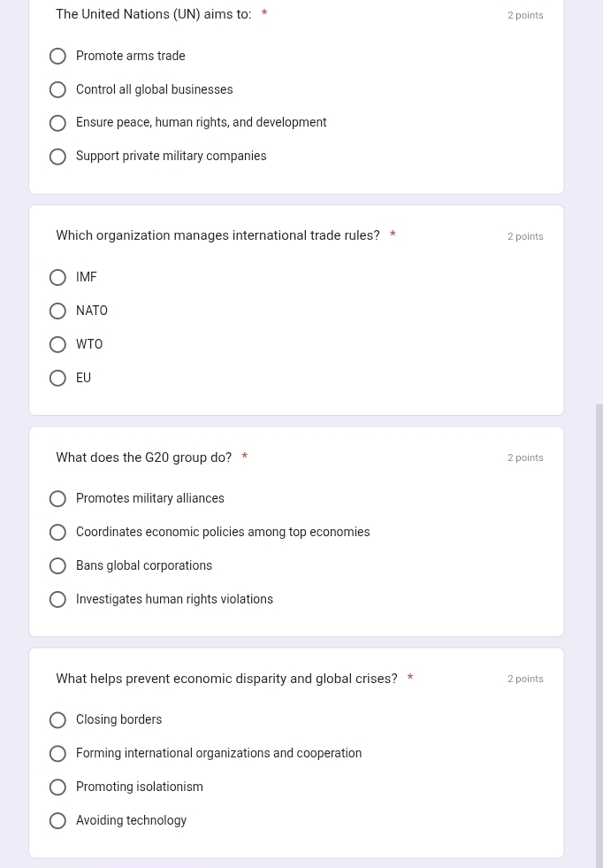This screenshot has width=603, height=868.
Task: Select 'Promotes military alliances' for G20
Action: click(57, 499)
